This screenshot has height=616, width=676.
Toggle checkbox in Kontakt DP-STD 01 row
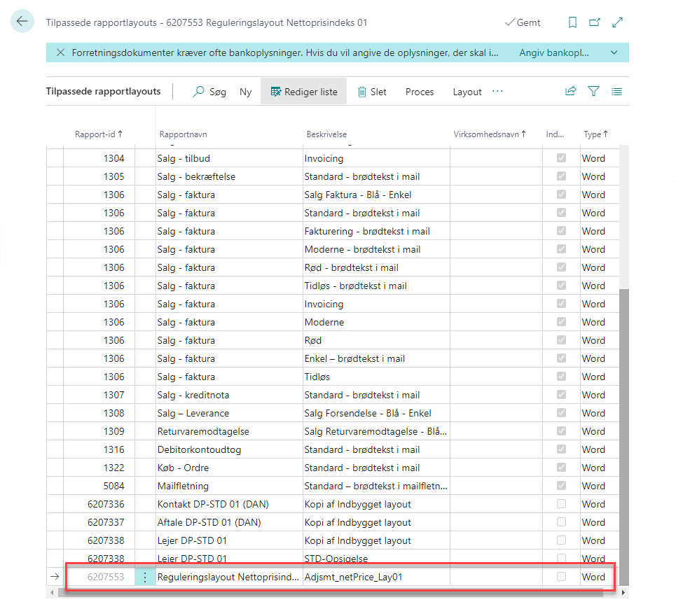point(561,503)
